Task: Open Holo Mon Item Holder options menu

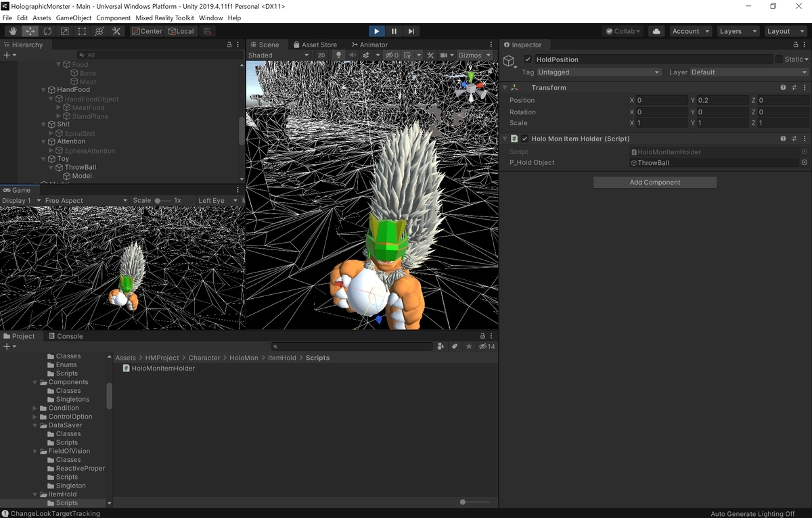Action: tap(805, 139)
